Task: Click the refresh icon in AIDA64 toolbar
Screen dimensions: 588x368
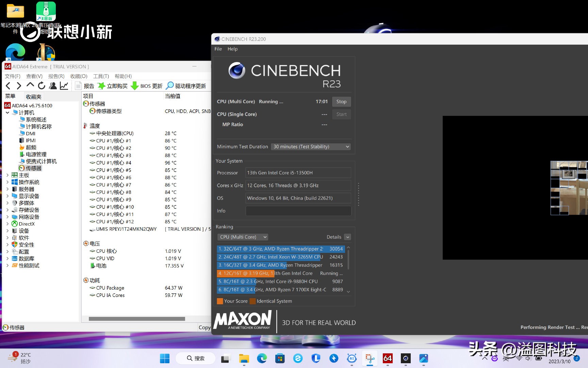Action: point(42,86)
